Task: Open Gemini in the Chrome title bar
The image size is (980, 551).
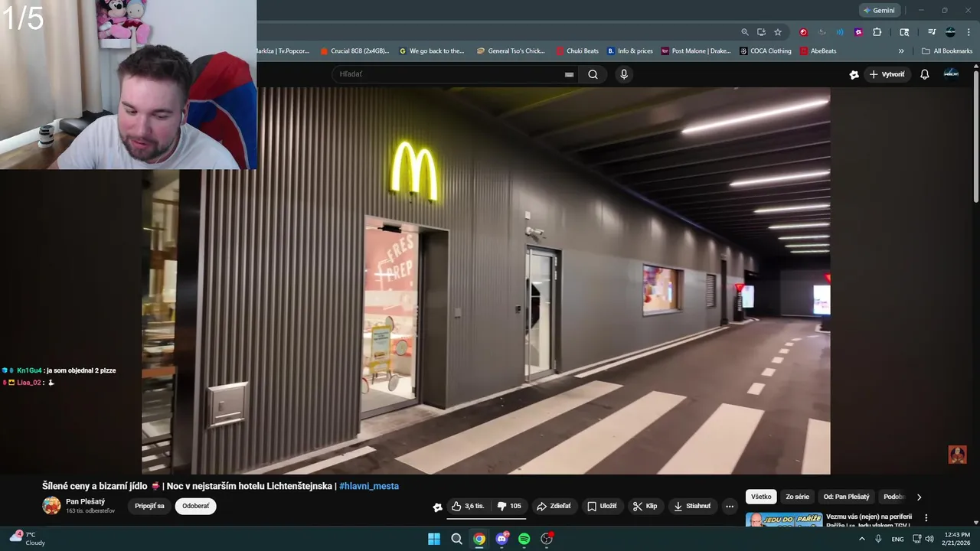Action: (x=879, y=11)
